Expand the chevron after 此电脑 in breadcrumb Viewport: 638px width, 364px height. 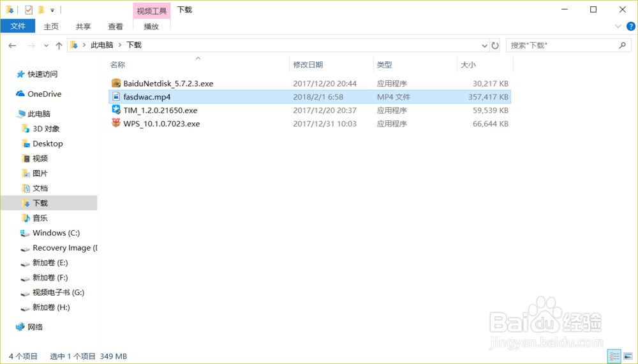pos(120,45)
